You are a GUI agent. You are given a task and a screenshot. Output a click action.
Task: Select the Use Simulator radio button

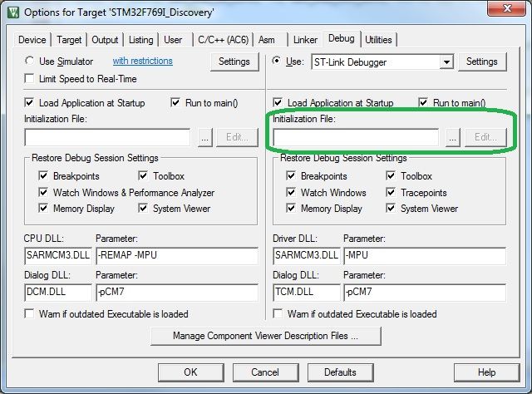[x=30, y=61]
